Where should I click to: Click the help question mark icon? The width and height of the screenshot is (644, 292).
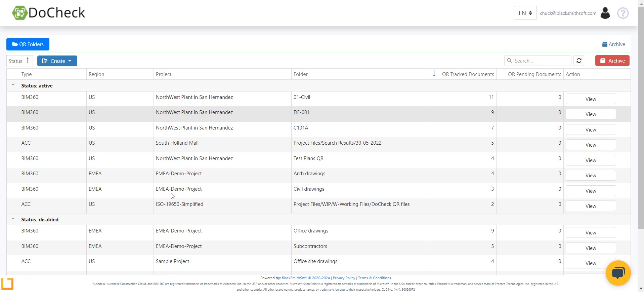623,13
